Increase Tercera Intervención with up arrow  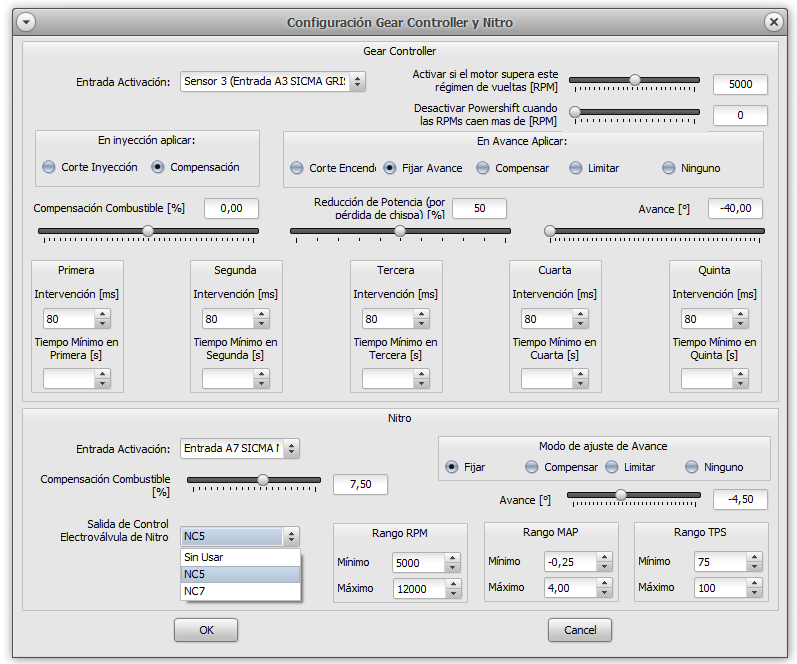pyautogui.click(x=421, y=314)
